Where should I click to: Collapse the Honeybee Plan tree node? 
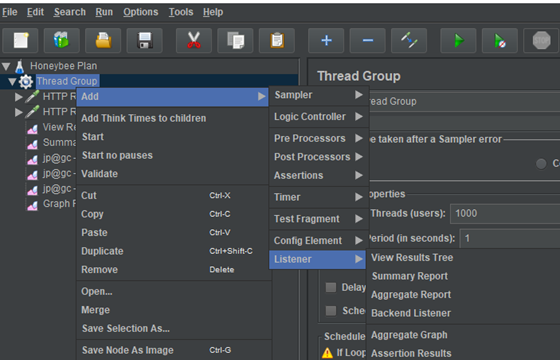tap(6, 66)
